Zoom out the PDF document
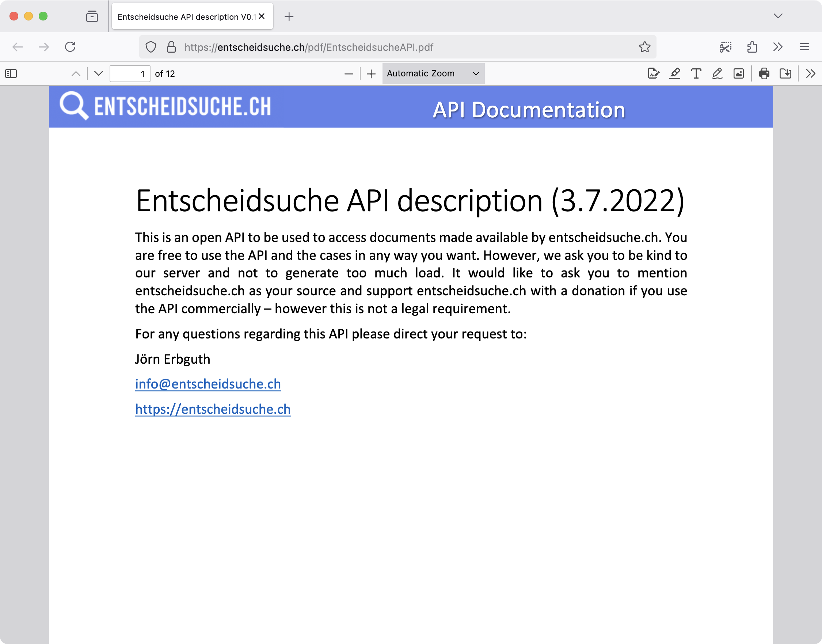The width and height of the screenshot is (822, 644). (349, 73)
